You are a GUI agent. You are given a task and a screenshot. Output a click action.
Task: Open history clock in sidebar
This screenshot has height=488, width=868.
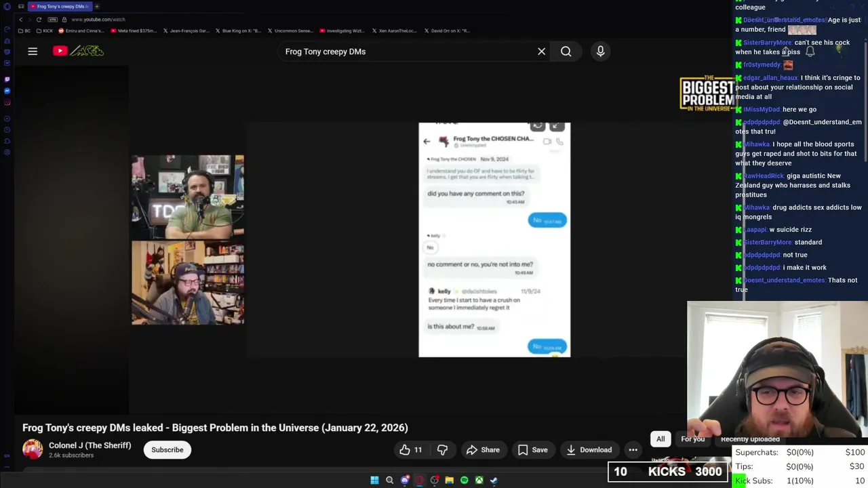[7, 129]
